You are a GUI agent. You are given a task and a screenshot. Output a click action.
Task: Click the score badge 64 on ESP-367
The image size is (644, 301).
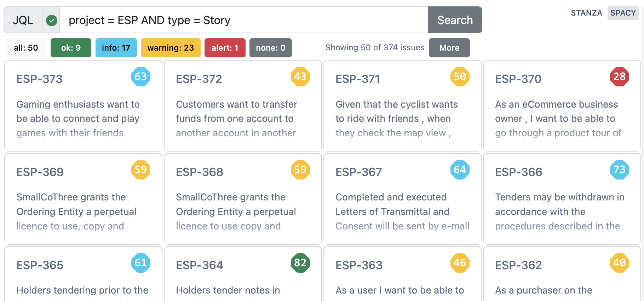460,170
